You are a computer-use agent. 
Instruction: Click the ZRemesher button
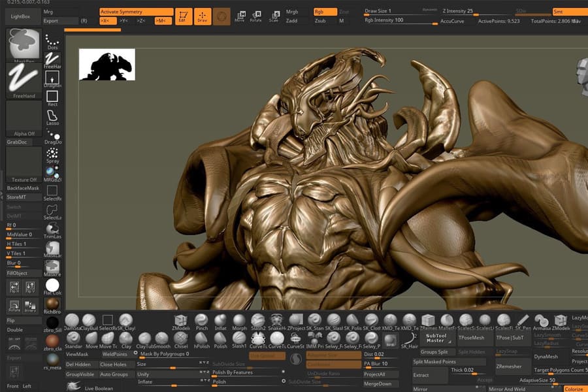click(509, 367)
